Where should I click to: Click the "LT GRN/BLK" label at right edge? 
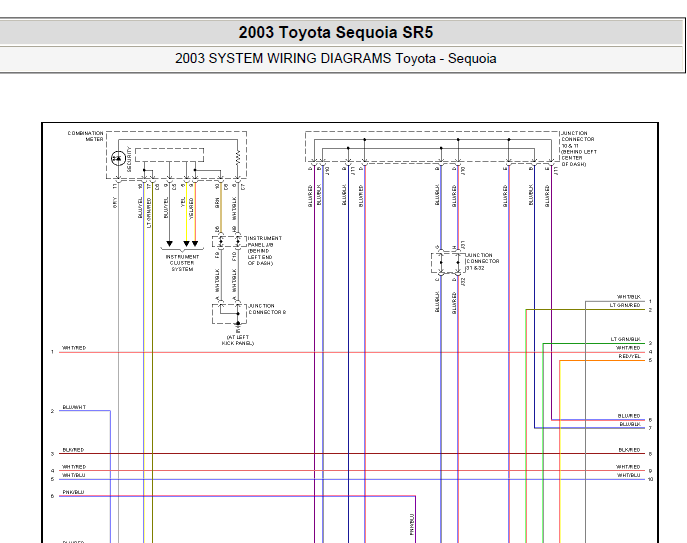626,339
